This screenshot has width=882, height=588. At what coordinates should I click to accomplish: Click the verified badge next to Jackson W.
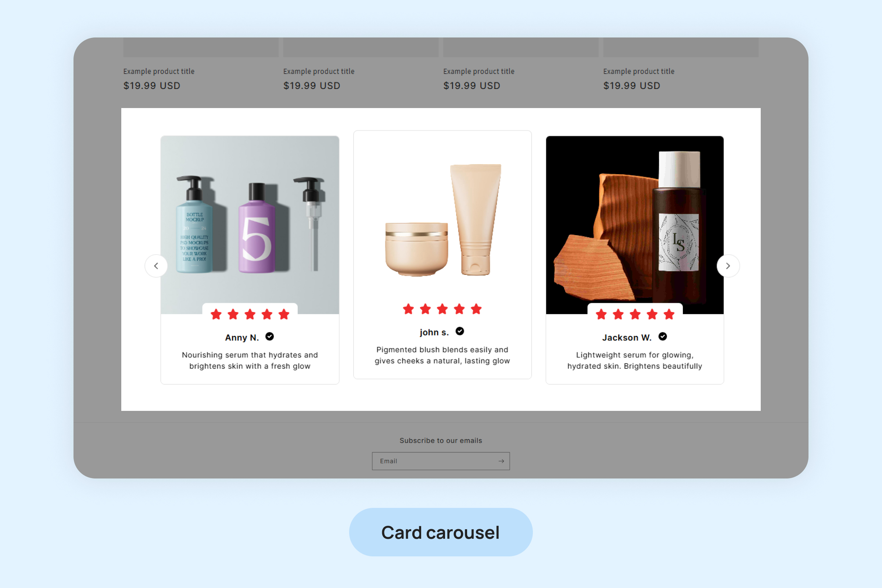point(663,336)
